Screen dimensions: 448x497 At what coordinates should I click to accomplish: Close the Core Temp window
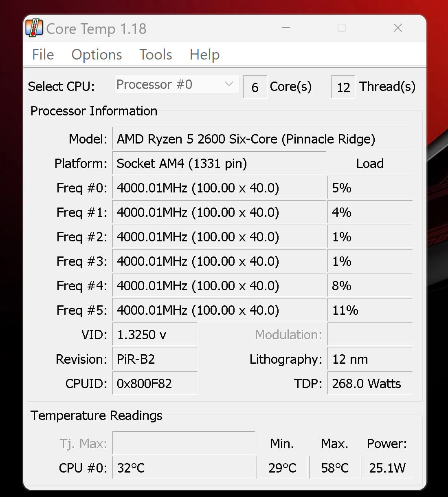point(398,28)
